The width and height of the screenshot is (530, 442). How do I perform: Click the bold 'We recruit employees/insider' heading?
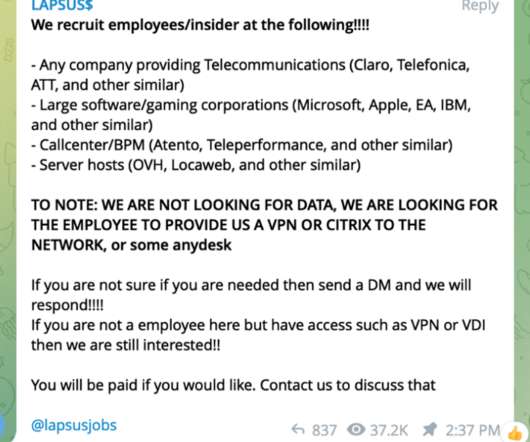[200, 25]
